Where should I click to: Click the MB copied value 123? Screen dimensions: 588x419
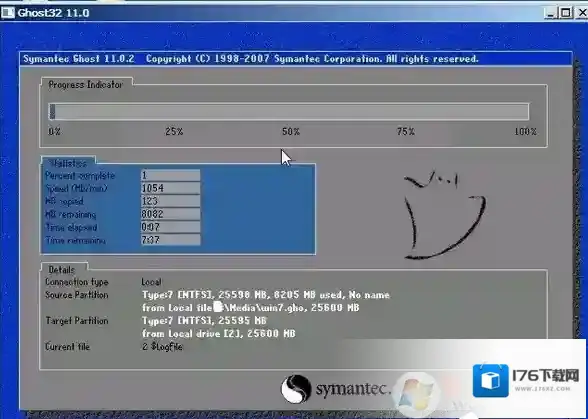pos(170,201)
